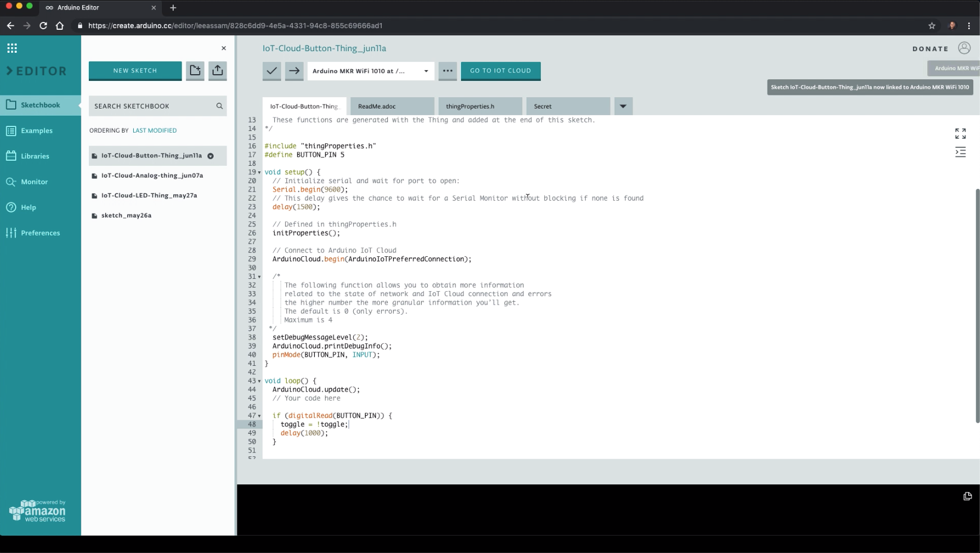
Task: Click the auto-indent code icon
Action: coord(960,152)
